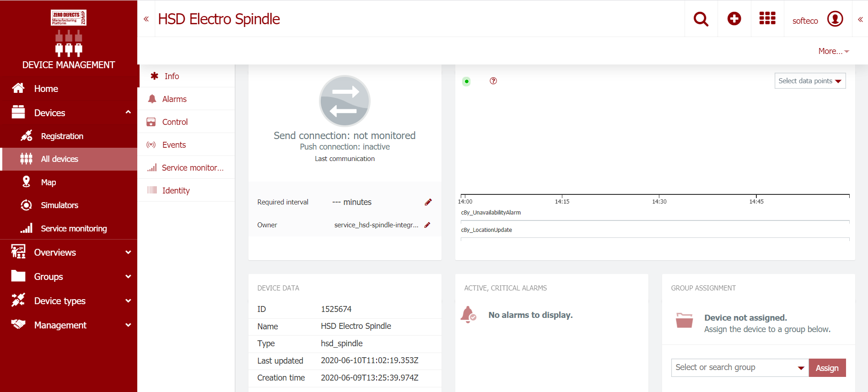Click the Type value hsd_spindle
This screenshot has height=392, width=868.
click(342, 344)
